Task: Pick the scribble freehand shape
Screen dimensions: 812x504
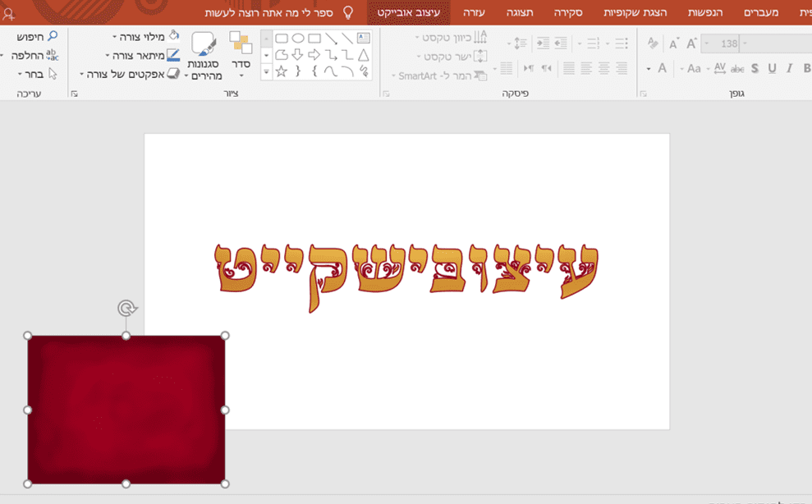Action: (x=364, y=71)
